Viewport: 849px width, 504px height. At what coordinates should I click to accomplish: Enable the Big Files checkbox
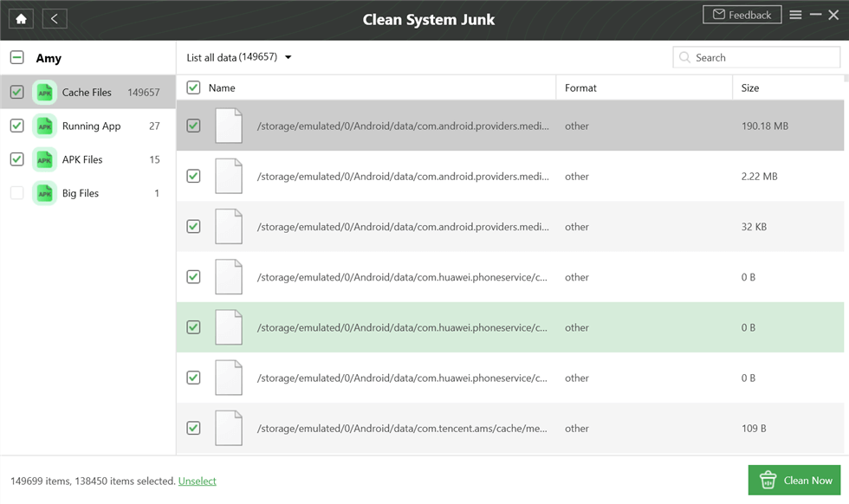[x=16, y=193]
